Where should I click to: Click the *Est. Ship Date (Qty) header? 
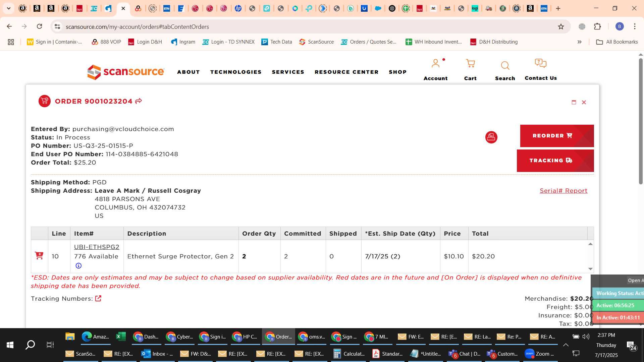(x=400, y=234)
